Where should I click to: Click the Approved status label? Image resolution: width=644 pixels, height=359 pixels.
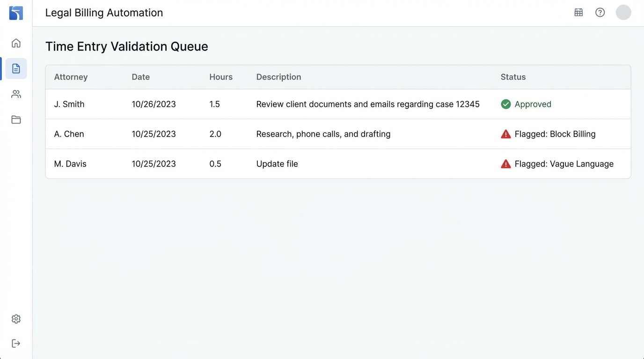click(534, 104)
